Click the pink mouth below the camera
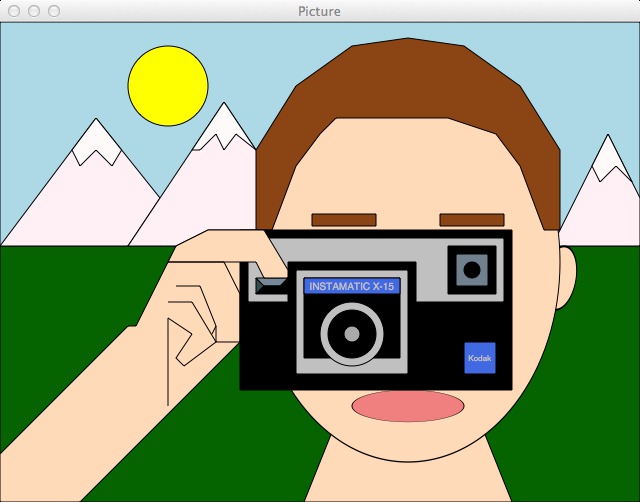This screenshot has height=502, width=640. tap(407, 406)
